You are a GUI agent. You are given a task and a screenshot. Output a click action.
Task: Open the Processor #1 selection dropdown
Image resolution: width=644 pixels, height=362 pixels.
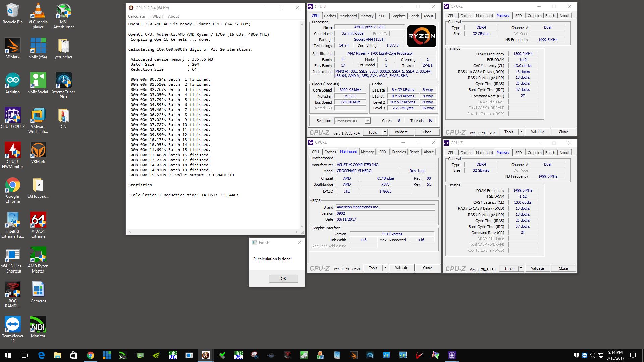click(x=352, y=121)
